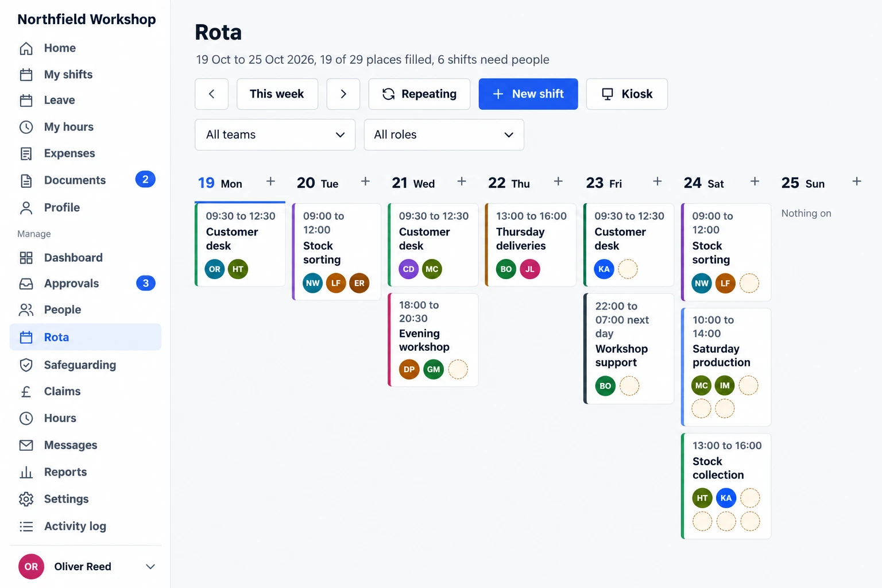Open the Safeguarding section
This screenshot has width=882, height=588.
pyautogui.click(x=86, y=365)
